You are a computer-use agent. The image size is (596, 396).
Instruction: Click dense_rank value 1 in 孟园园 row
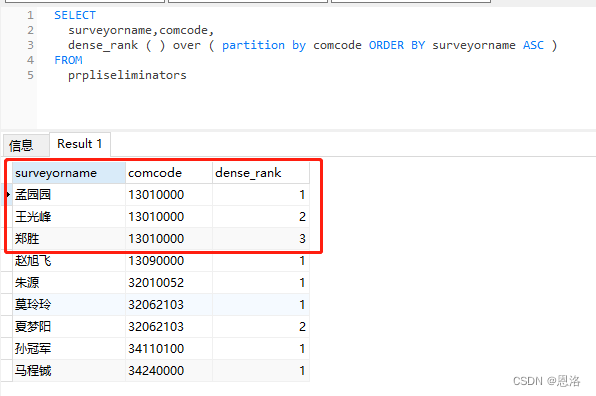tap(261, 195)
